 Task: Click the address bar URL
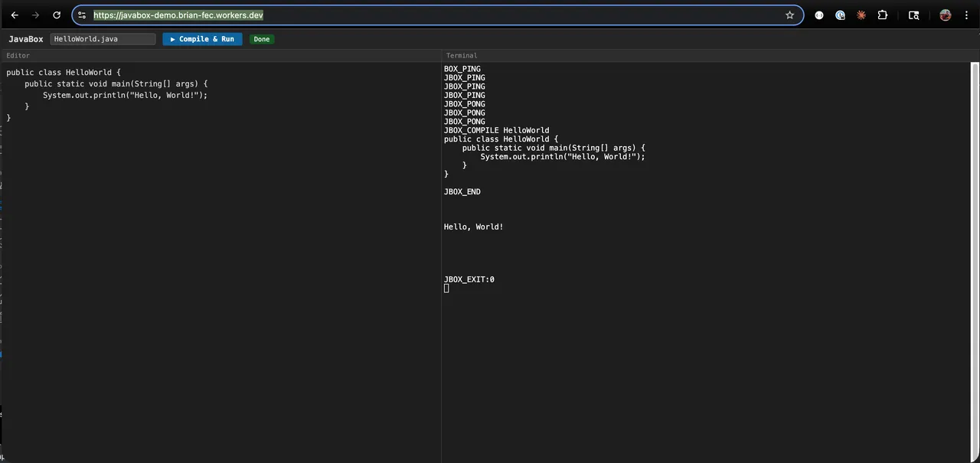coord(178,15)
